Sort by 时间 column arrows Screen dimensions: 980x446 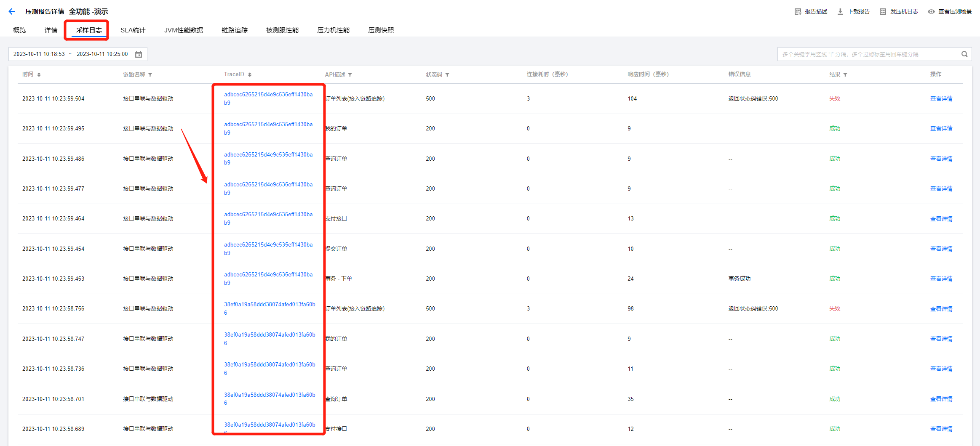[39, 74]
